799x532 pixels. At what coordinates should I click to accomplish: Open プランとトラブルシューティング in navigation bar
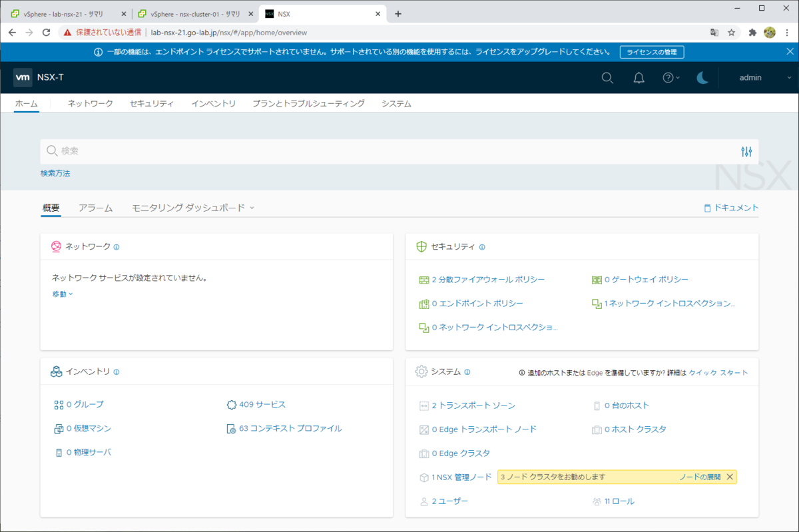coord(308,103)
